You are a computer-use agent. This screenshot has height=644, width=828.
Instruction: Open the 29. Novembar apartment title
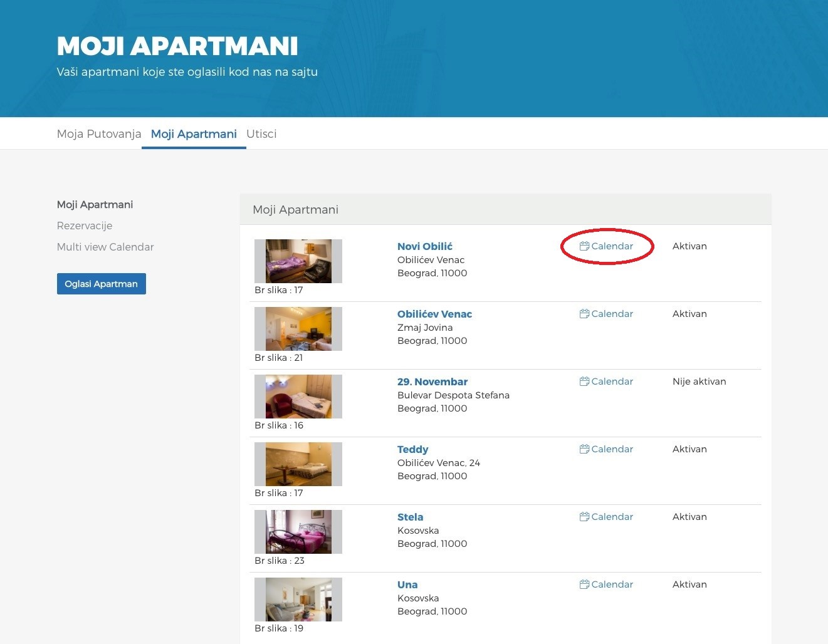[x=432, y=382]
